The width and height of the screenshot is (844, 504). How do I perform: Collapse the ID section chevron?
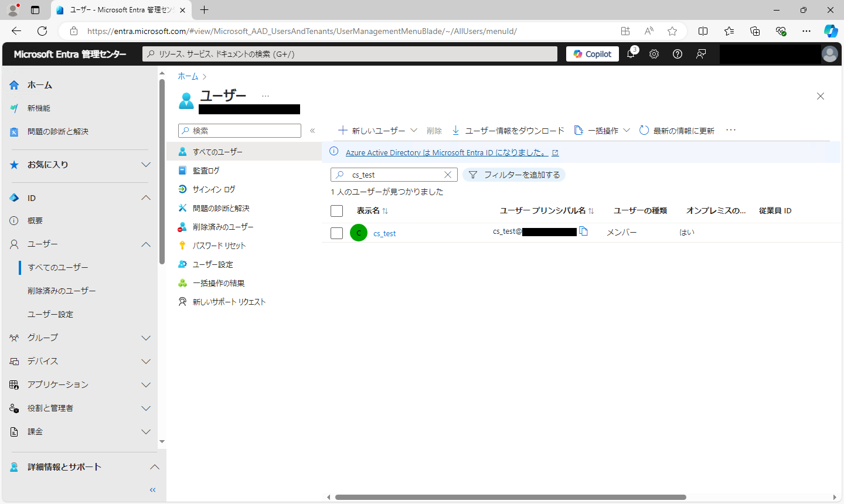[146, 198]
